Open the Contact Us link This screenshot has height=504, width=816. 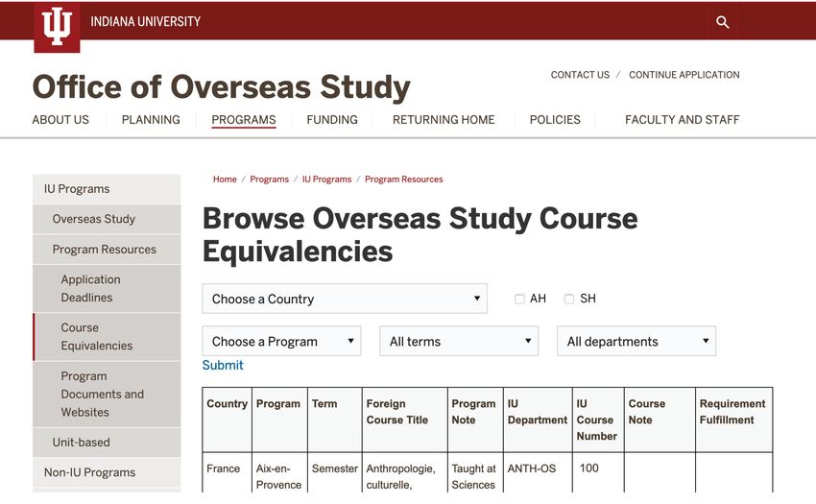[x=580, y=75]
